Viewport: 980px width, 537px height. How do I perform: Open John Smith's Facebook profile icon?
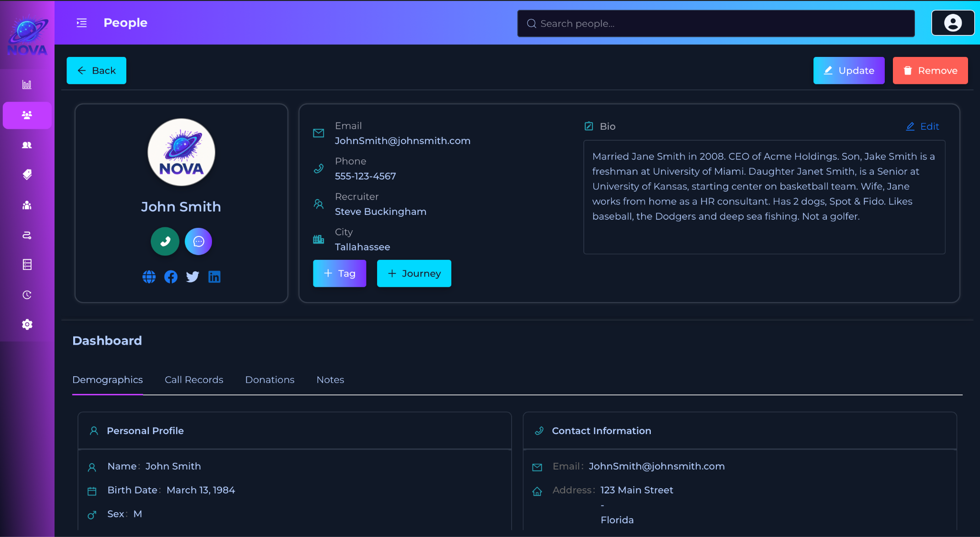[171, 277]
